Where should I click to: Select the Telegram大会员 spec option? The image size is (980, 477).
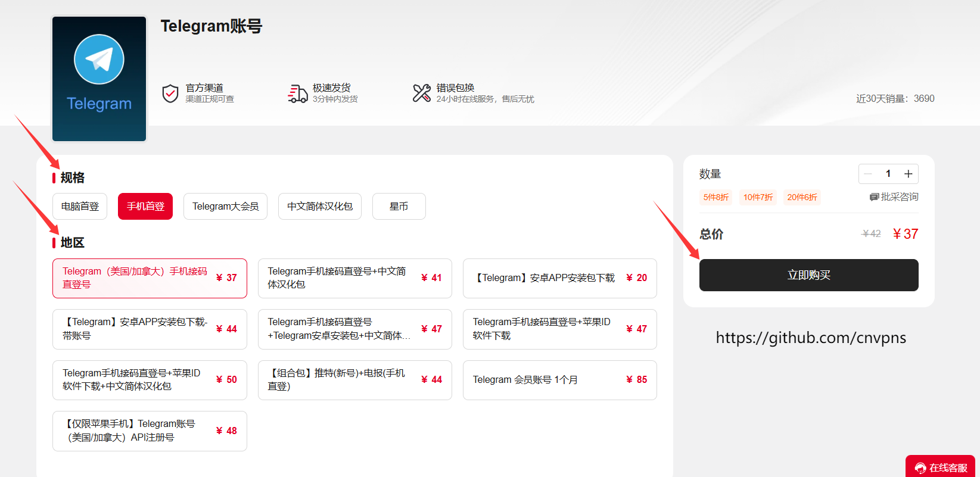[226, 207]
